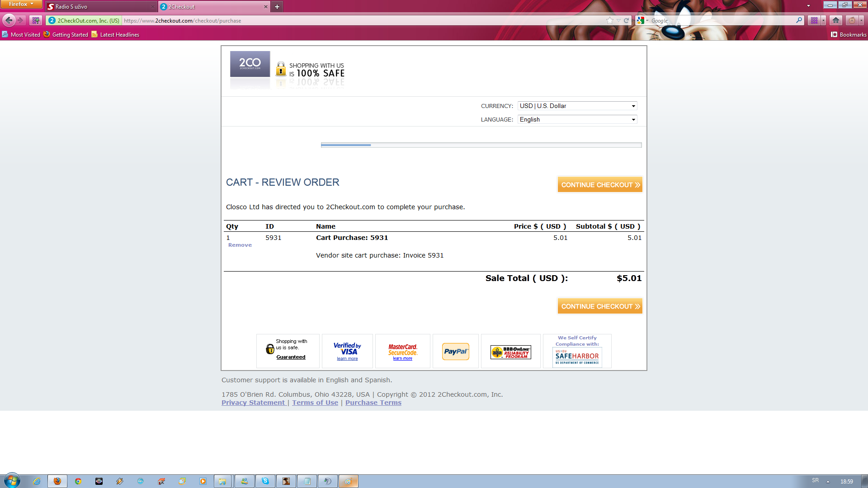Screen dimensions: 868x488
Task: Open Notepad from the taskbar
Action: point(307,481)
